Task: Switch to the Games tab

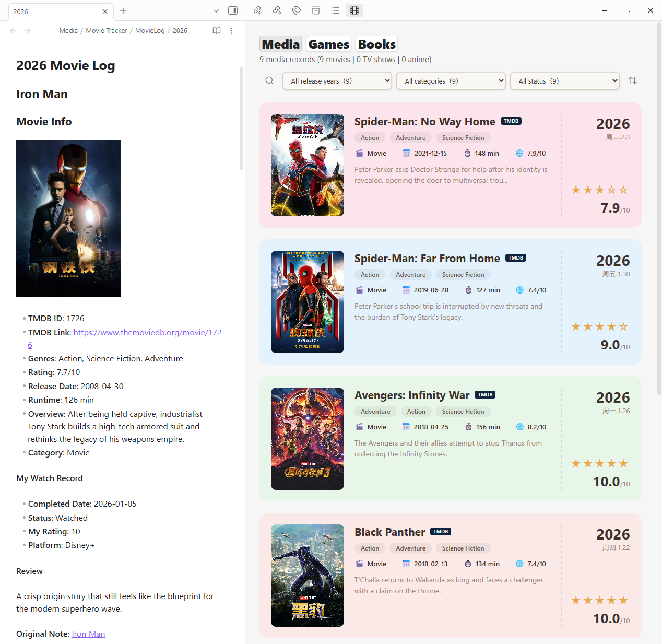Action: click(329, 44)
